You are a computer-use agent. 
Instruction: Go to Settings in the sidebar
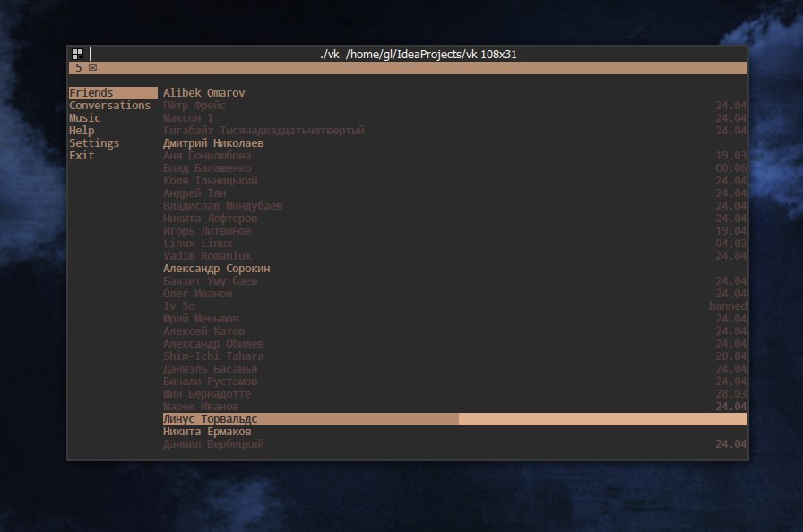point(94,142)
